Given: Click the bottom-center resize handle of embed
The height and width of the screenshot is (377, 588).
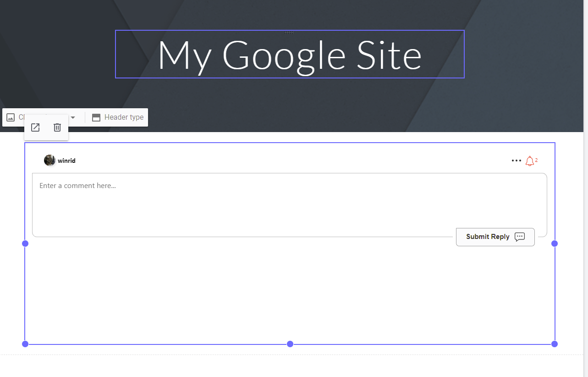Looking at the screenshot, I should 290,344.
